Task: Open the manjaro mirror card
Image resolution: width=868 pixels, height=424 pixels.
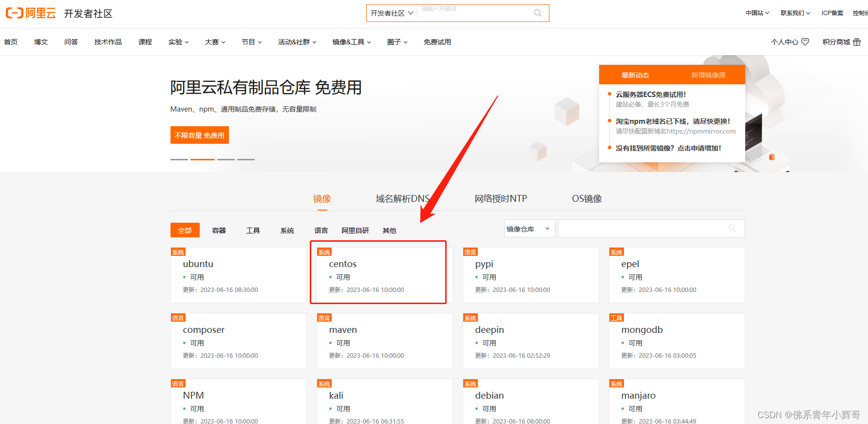Action: [677, 402]
